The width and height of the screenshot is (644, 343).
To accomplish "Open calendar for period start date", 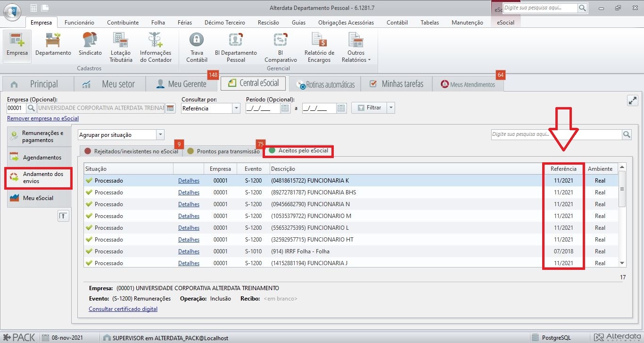I will 285,108.
